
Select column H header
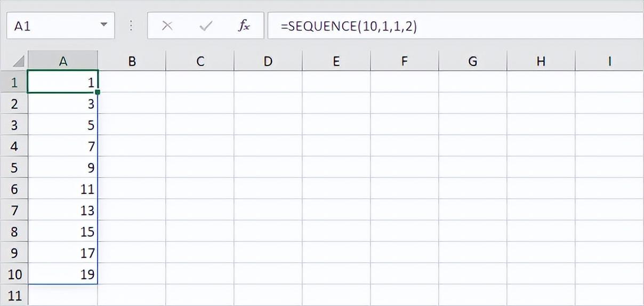tap(541, 61)
